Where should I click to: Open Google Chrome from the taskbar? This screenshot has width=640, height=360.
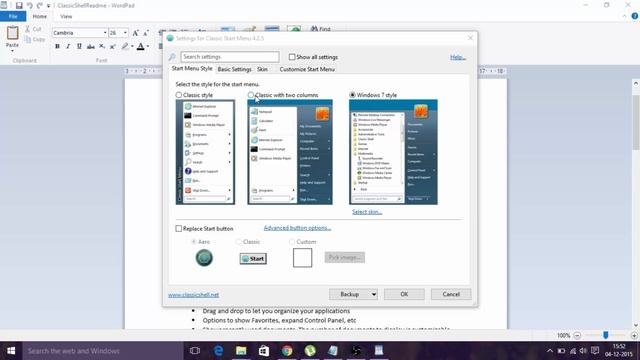(x=287, y=351)
